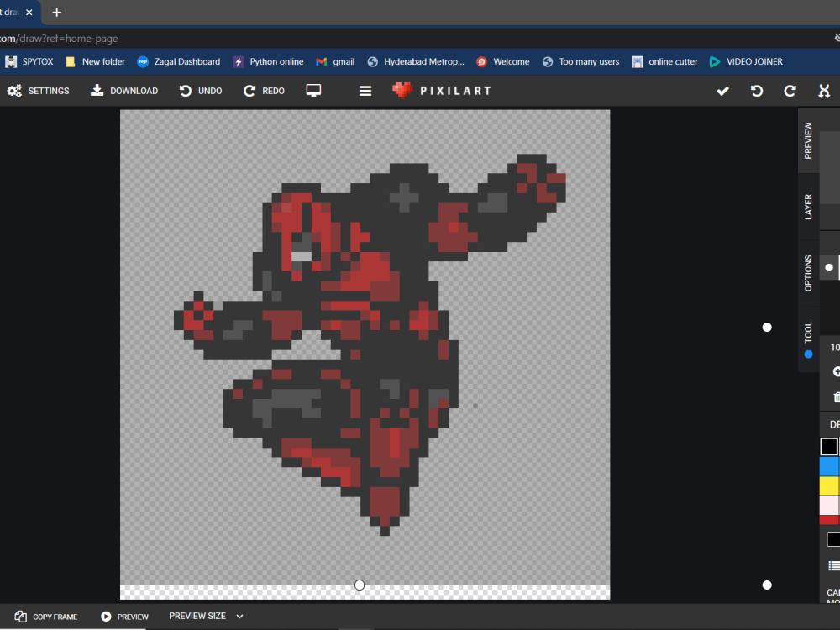Screen dimensions: 840x630
Task: Undo the last drawing action
Action: pyautogui.click(x=201, y=91)
